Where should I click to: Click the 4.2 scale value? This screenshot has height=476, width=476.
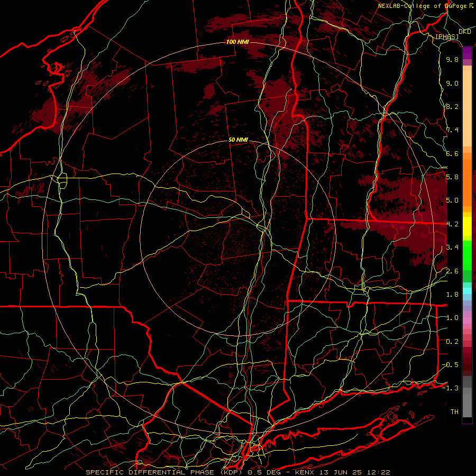[x=452, y=224]
